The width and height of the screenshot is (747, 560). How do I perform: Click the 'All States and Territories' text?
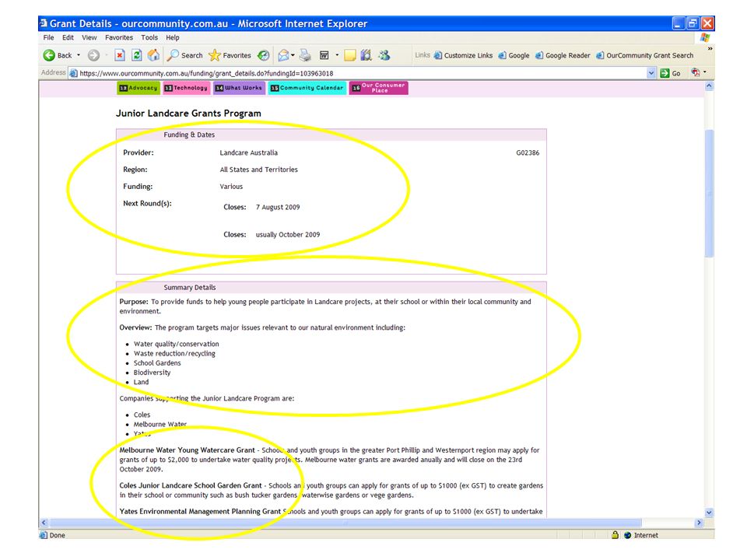click(258, 170)
